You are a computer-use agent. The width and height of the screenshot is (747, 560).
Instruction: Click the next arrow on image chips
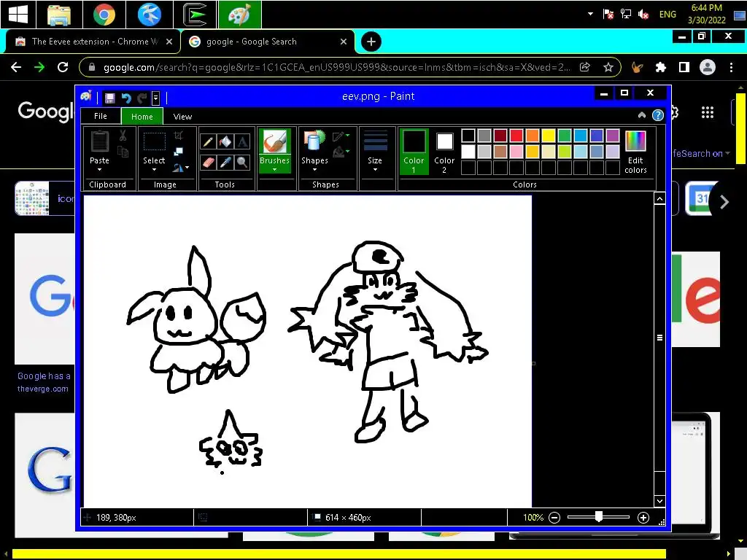[x=724, y=202]
